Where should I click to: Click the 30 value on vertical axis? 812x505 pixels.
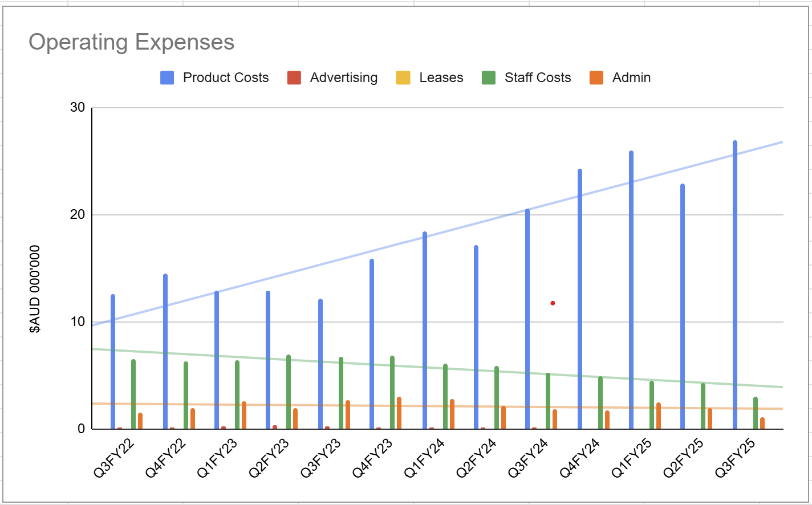click(78, 108)
